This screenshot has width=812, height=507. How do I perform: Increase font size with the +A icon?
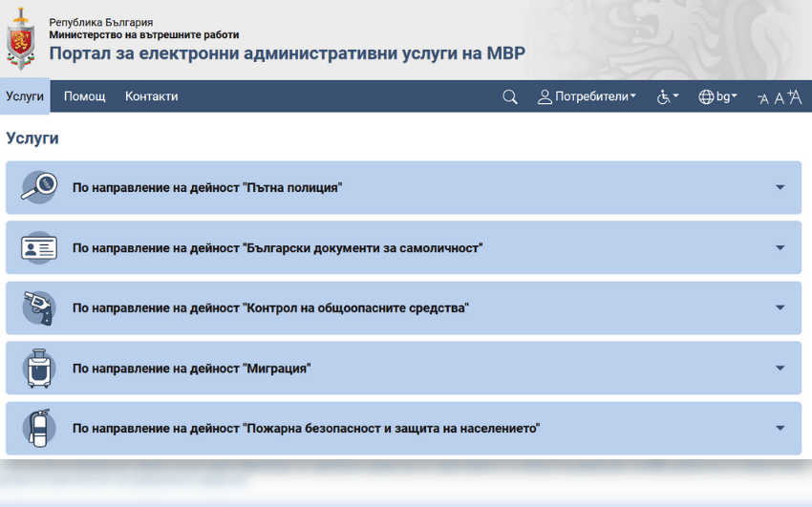pyautogui.click(x=794, y=96)
